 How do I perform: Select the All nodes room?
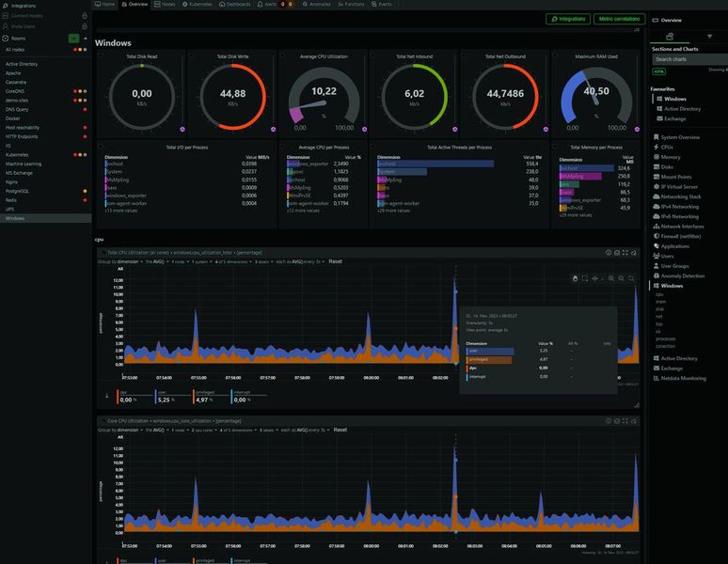tap(15, 50)
